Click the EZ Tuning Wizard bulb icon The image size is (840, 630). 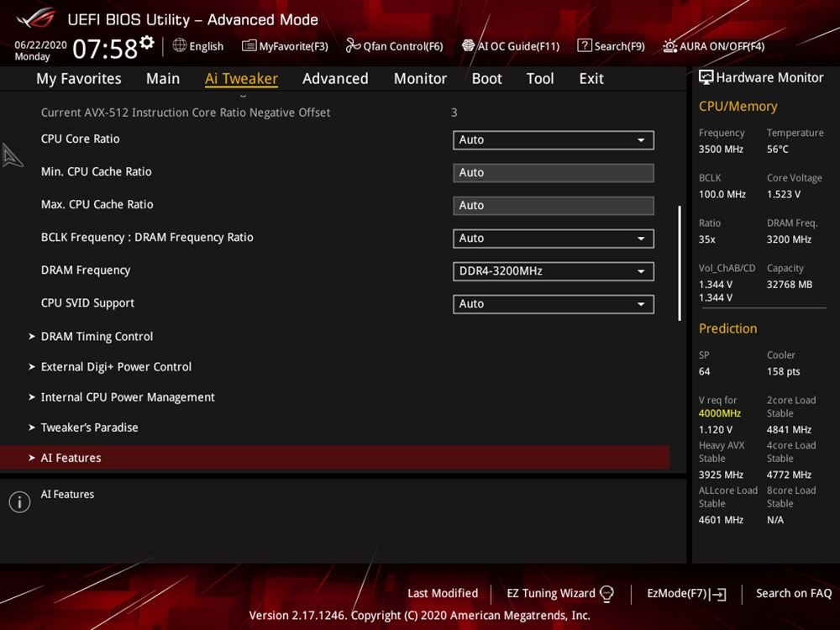606,594
